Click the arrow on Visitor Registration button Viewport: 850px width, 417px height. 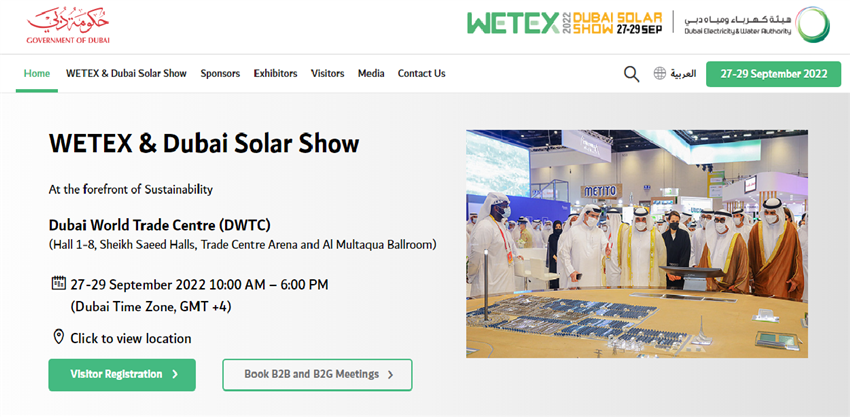tap(175, 375)
